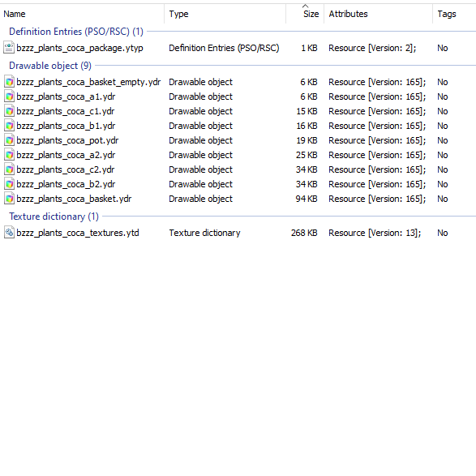Sort by the Size column header

click(x=305, y=14)
